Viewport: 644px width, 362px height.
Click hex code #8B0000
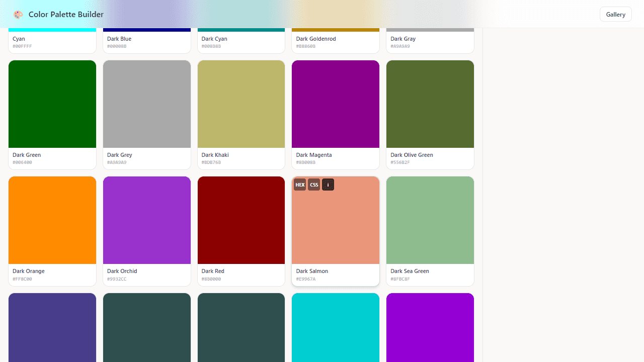pos(211,279)
